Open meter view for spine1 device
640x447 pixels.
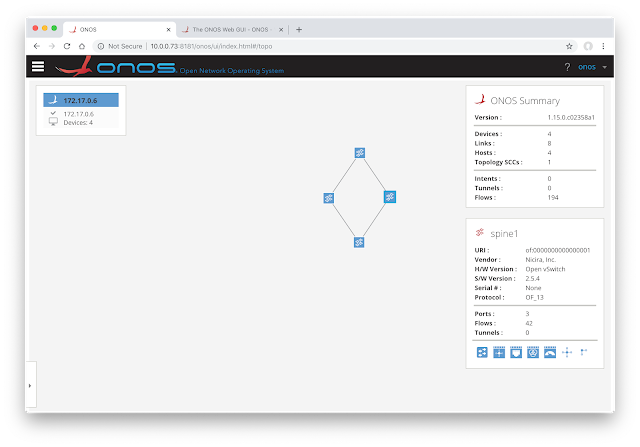tap(550, 352)
